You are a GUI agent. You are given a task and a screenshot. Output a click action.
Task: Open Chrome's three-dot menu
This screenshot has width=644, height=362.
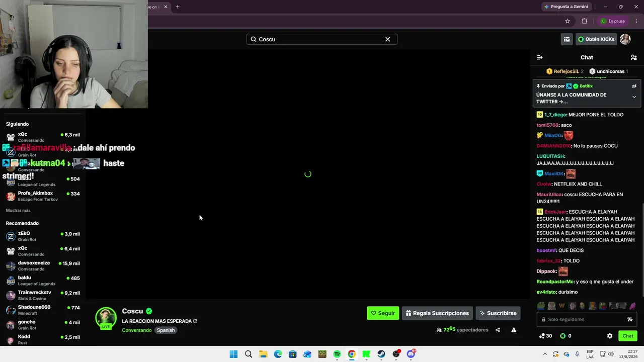[x=636, y=21]
